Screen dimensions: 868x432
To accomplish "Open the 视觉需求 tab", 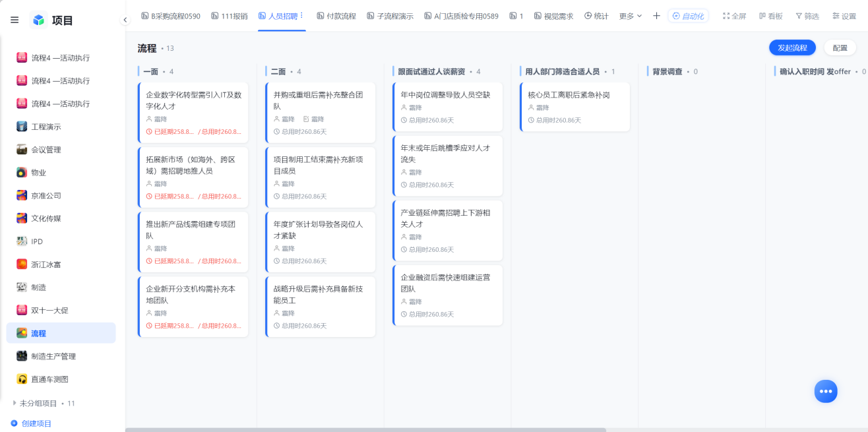I will pos(553,16).
